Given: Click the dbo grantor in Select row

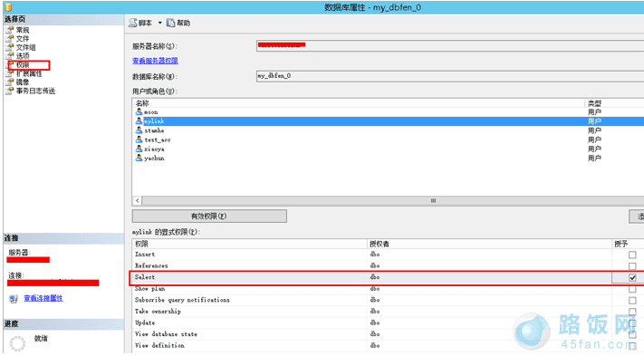Looking at the screenshot, I should coord(375,277).
